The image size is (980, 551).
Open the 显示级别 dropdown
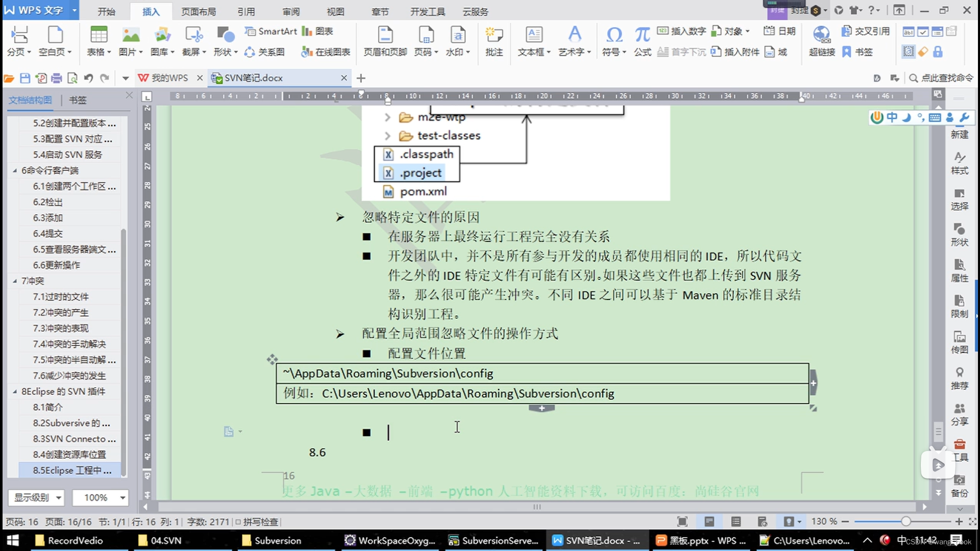click(36, 497)
